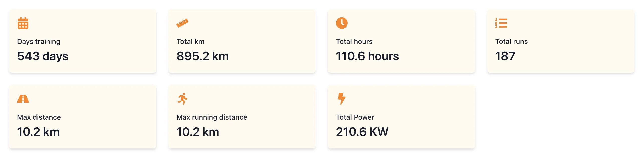
Task: Click the 10.2 km Max distance value
Action: click(38, 132)
